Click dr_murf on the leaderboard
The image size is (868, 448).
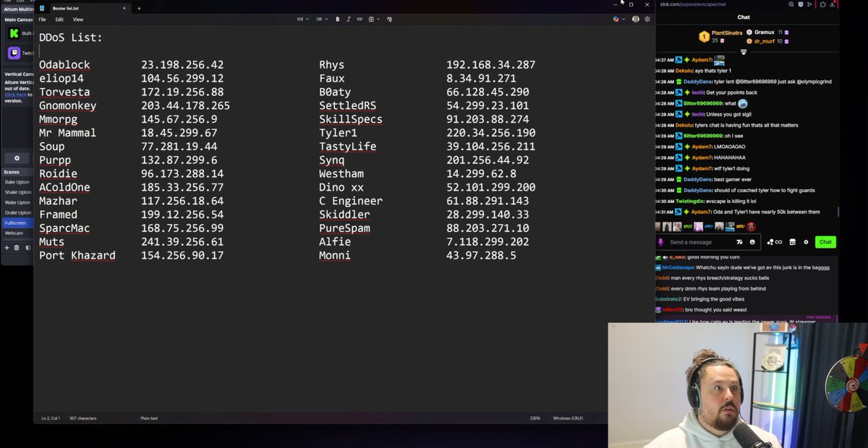tap(764, 41)
